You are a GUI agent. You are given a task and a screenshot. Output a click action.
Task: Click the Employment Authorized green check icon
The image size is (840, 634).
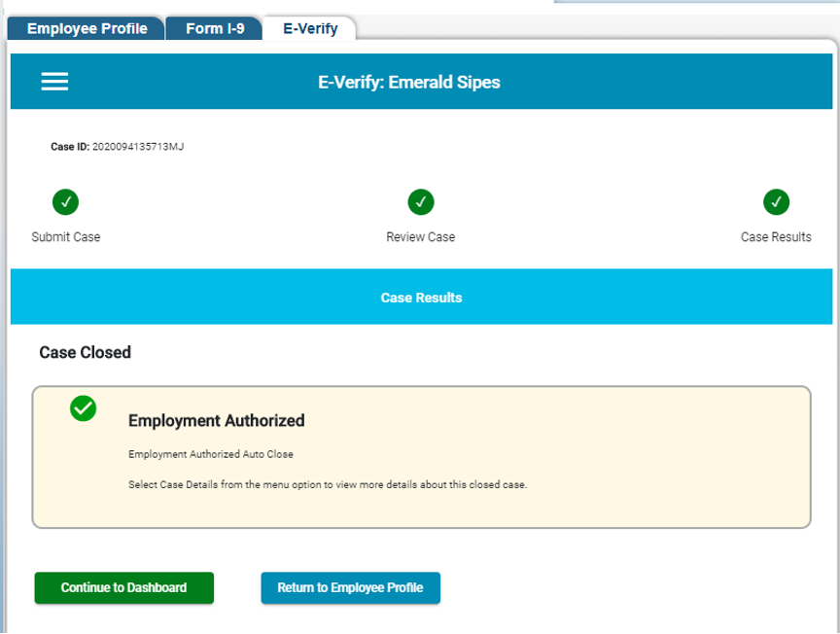coord(83,408)
